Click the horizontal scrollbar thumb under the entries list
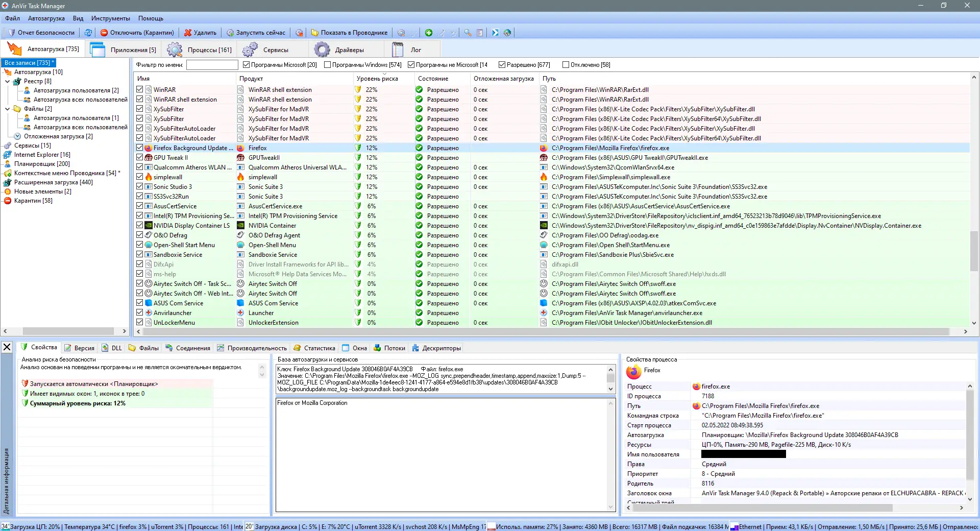980x531 pixels. click(x=545, y=332)
